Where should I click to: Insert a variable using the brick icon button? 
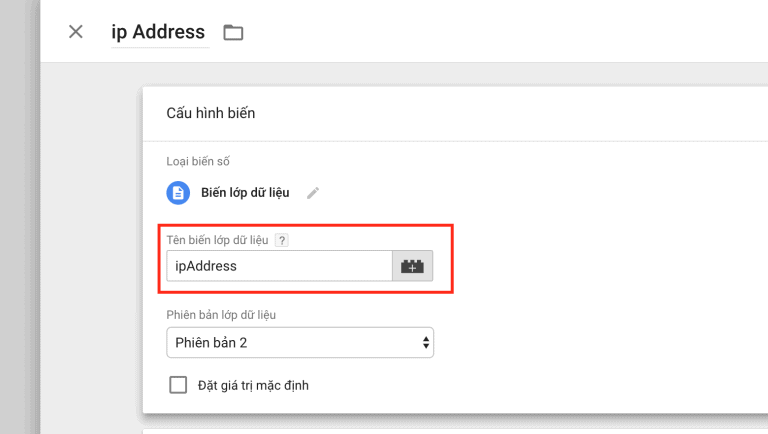(x=412, y=266)
